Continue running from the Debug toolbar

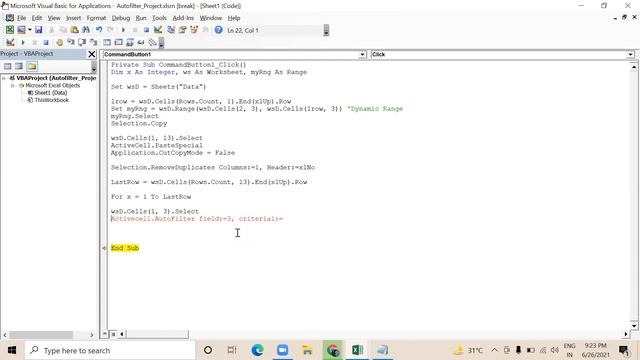click(x=23, y=42)
